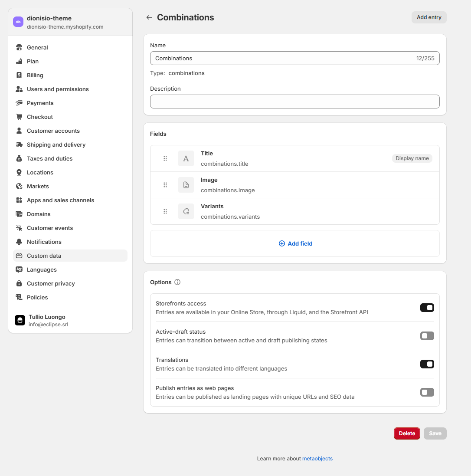Open the metaobjects help link
The width and height of the screenshot is (471, 476).
tap(317, 459)
